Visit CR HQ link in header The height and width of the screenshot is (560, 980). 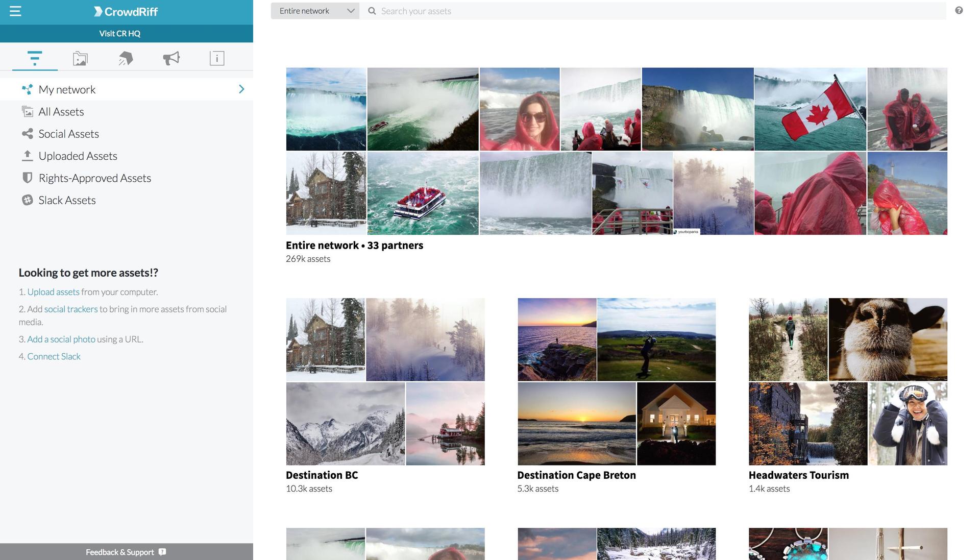(120, 33)
